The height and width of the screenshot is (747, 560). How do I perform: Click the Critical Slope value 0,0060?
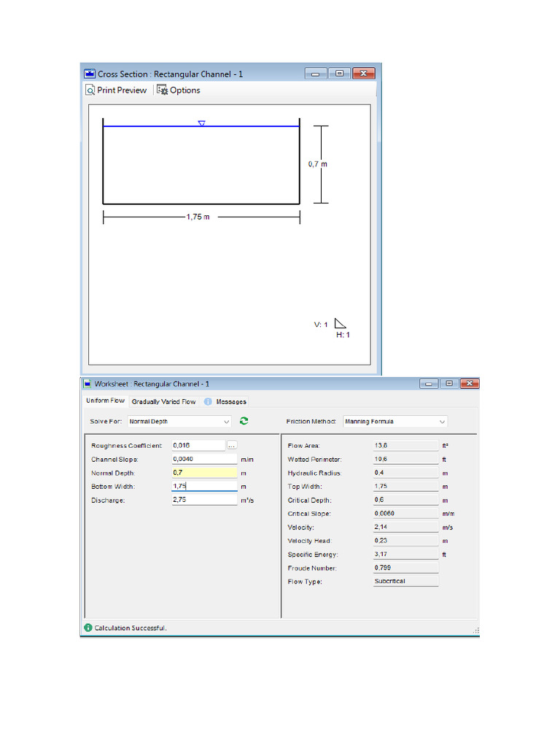[x=405, y=514]
